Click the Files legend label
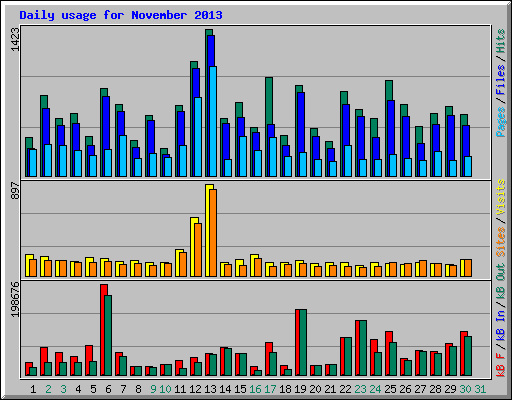 [x=501, y=80]
